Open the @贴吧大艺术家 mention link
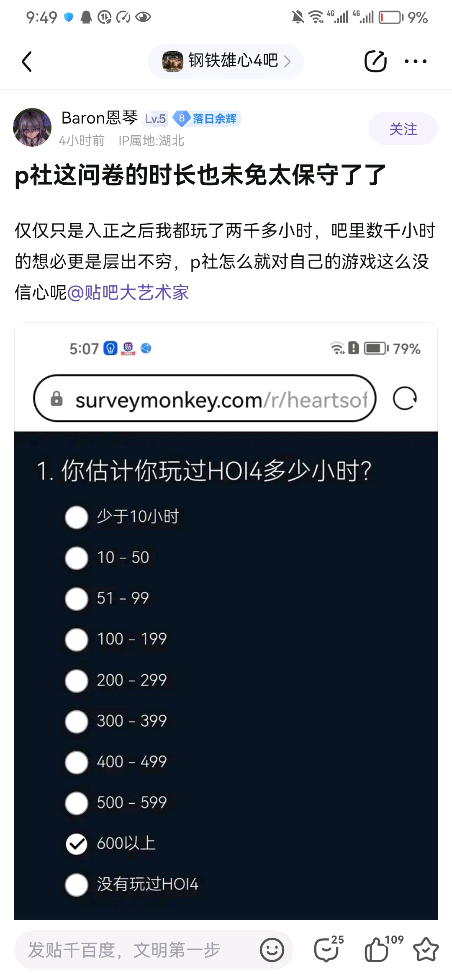The height and width of the screenshot is (980, 452). pos(128,292)
